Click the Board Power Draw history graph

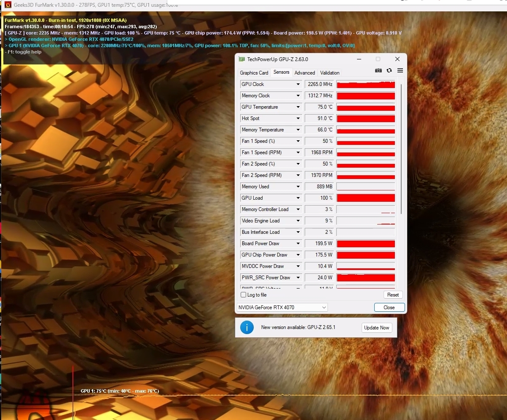coord(366,243)
